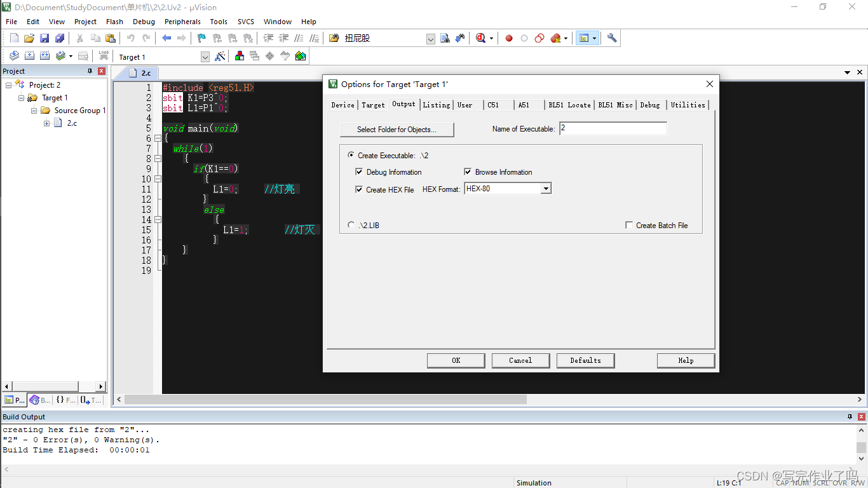Switch to the Utilities tab
868x488 pixels.
pos(688,105)
